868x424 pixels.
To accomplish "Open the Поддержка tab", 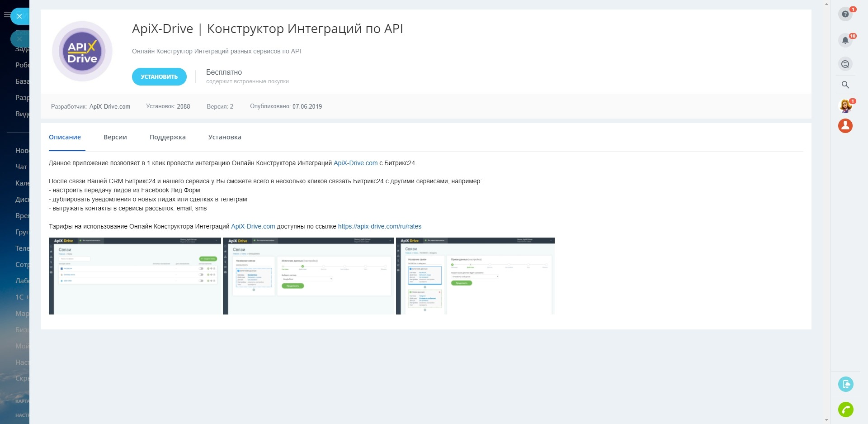I will point(168,137).
